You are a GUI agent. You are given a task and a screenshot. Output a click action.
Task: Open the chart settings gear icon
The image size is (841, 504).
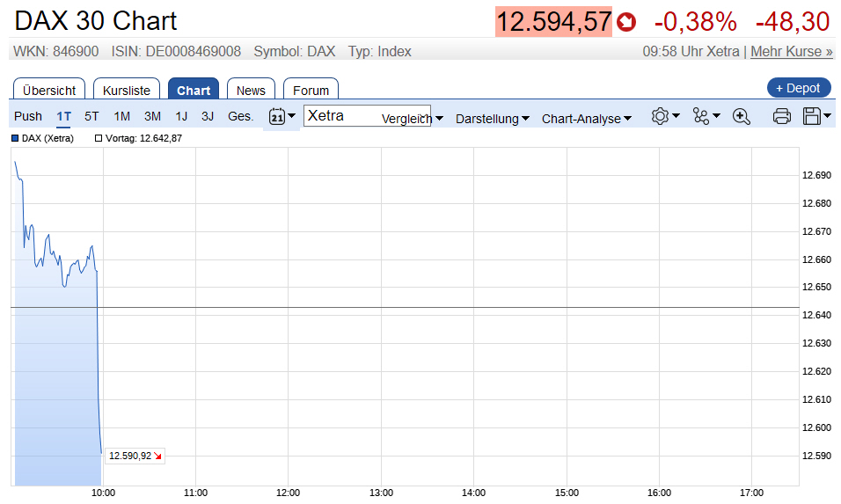click(x=661, y=116)
